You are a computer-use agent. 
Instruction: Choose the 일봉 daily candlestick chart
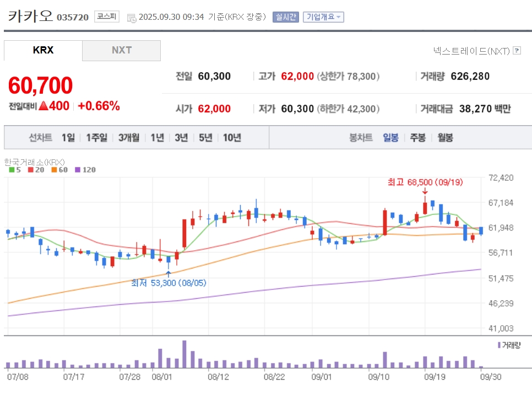tap(390, 138)
